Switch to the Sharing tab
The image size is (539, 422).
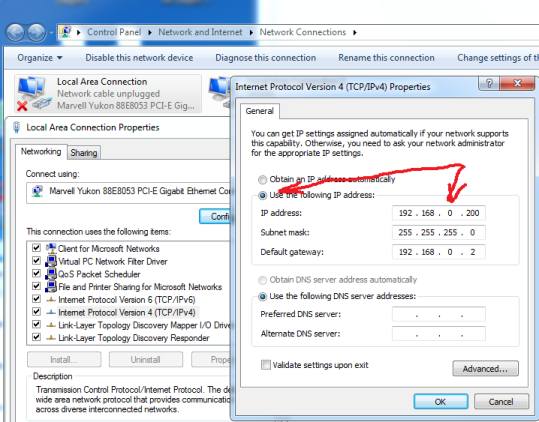(84, 153)
